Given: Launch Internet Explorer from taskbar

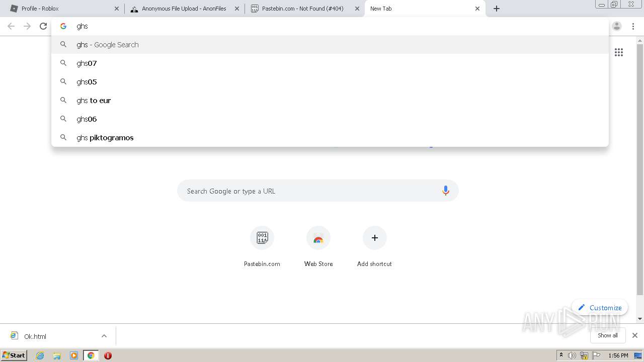Looking at the screenshot, I should click(x=40, y=355).
